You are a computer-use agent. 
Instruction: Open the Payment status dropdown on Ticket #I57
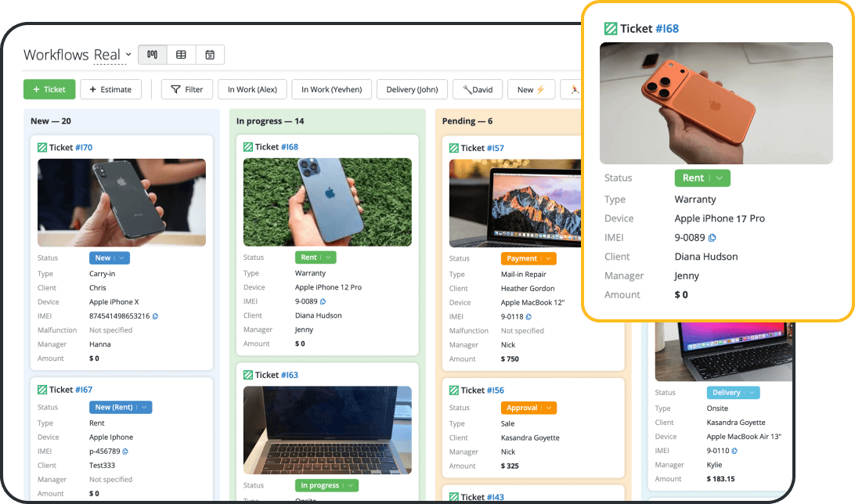click(x=549, y=258)
